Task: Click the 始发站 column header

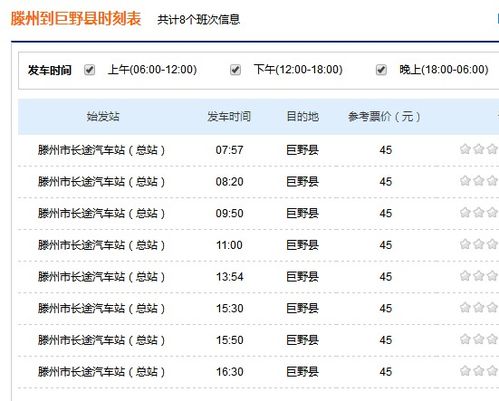Action: [103, 117]
